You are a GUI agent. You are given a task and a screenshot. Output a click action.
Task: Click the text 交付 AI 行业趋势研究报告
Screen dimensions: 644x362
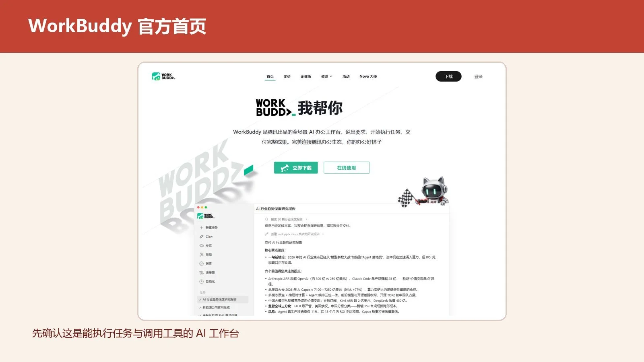[x=283, y=243]
